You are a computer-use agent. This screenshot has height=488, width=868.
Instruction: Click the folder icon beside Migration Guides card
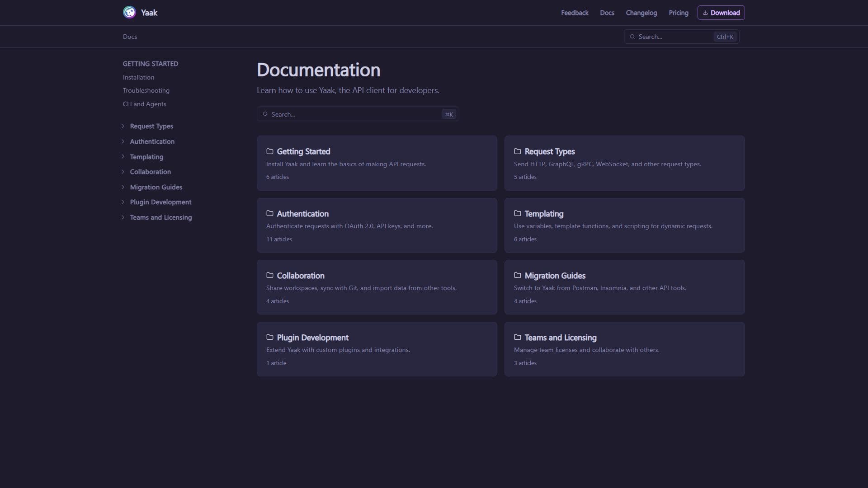[518, 275]
